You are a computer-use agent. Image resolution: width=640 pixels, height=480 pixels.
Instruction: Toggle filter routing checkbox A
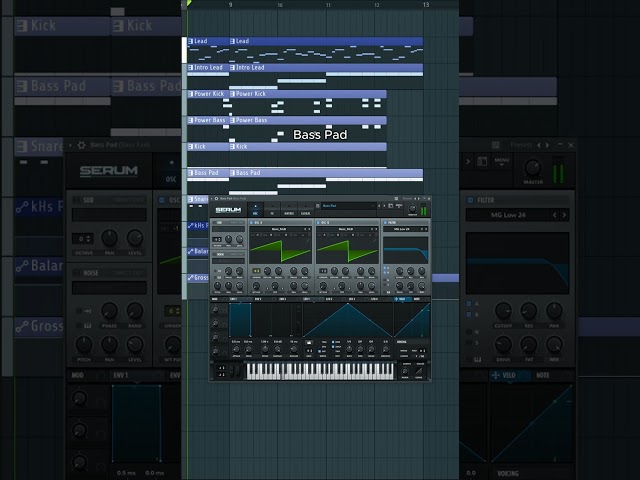(x=385, y=268)
